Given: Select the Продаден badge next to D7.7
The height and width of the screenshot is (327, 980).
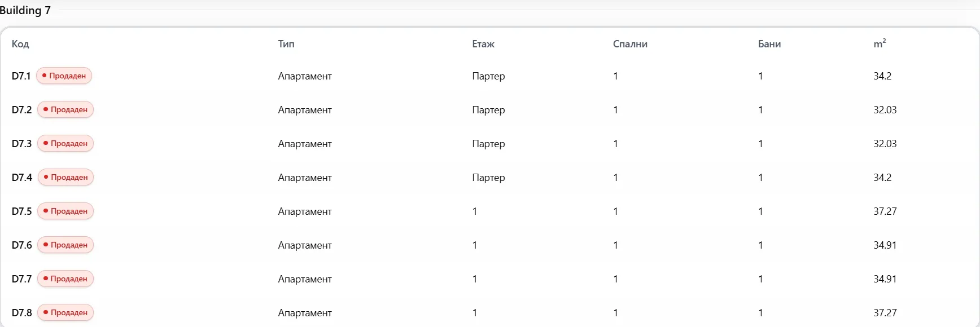Looking at the screenshot, I should 65,279.
